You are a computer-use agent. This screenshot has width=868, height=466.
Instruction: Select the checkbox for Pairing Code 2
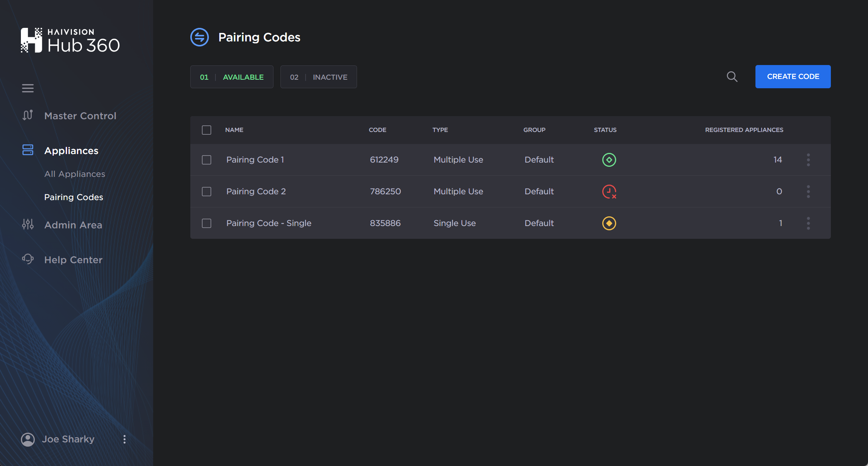(206, 191)
